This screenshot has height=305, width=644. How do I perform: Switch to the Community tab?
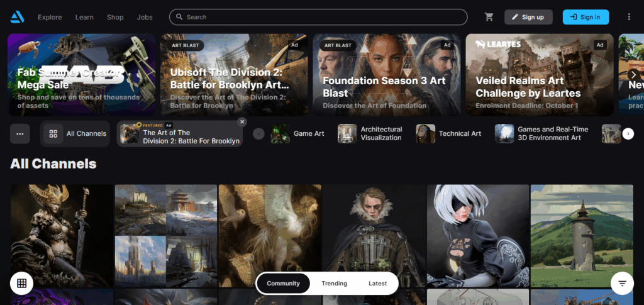tap(284, 283)
